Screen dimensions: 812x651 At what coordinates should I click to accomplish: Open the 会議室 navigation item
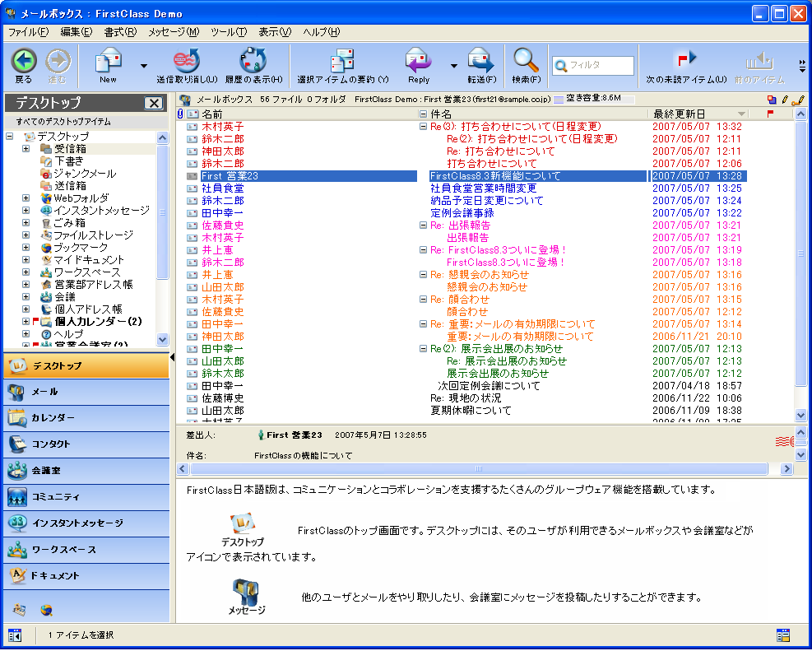[86, 471]
